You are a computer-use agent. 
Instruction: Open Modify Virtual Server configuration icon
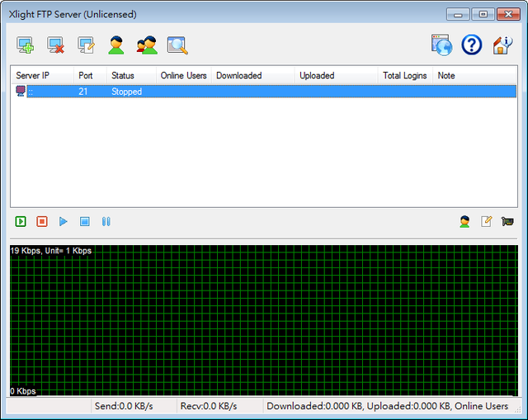coord(86,45)
